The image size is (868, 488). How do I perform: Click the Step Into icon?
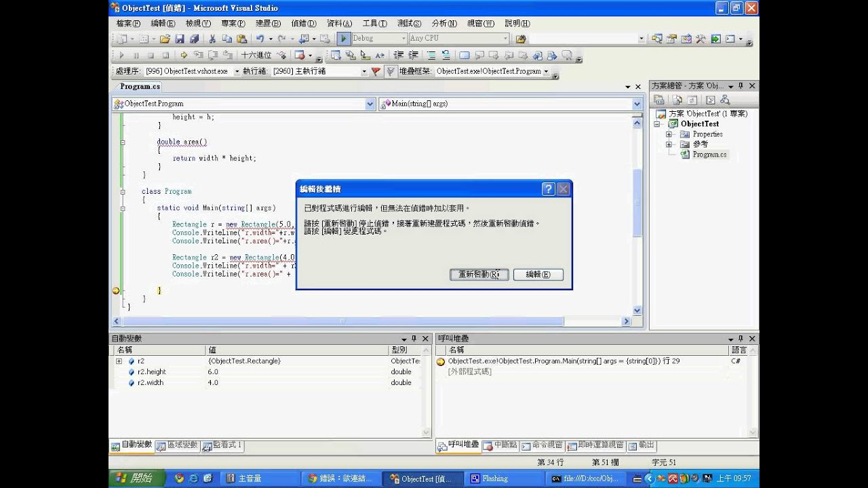(x=198, y=56)
